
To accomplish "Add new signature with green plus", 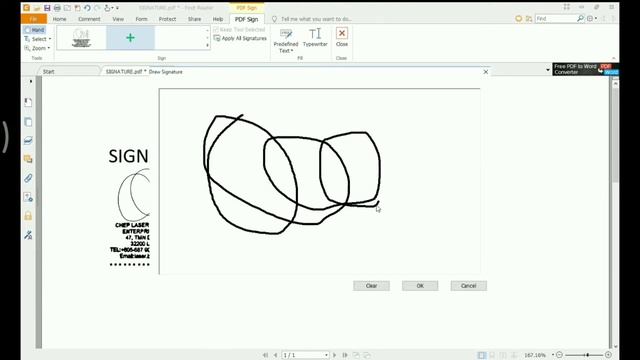I will [131, 38].
